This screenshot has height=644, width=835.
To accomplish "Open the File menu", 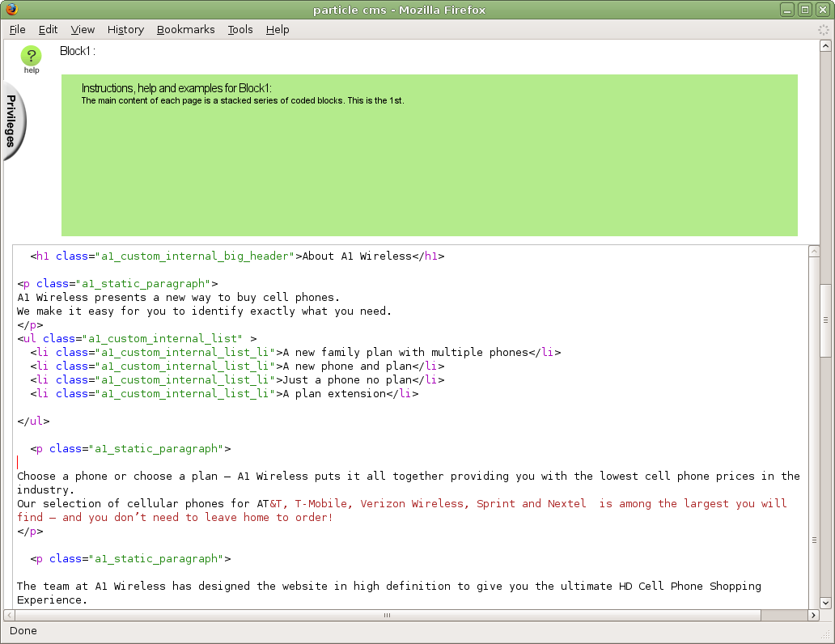I will point(18,30).
